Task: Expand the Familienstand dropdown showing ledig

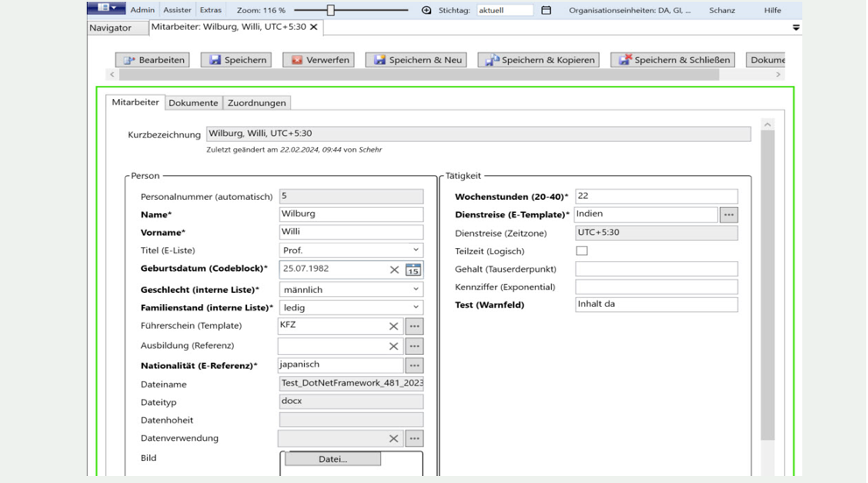Action: (x=416, y=308)
